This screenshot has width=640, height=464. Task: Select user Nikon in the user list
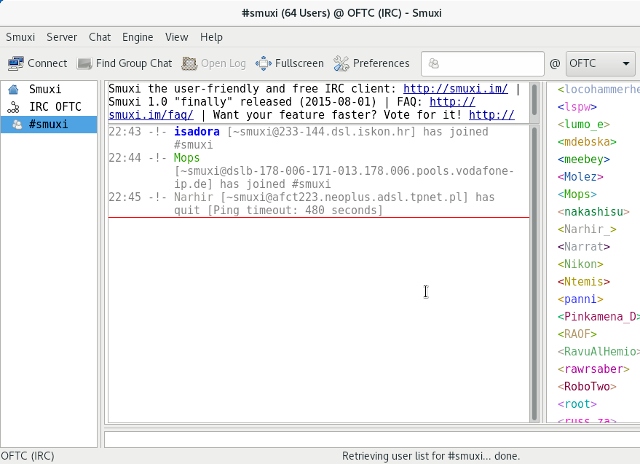coord(580,264)
